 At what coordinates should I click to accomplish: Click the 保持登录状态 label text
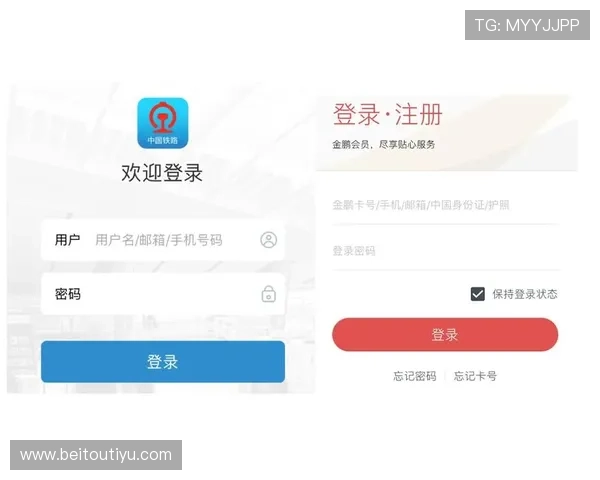pos(525,294)
